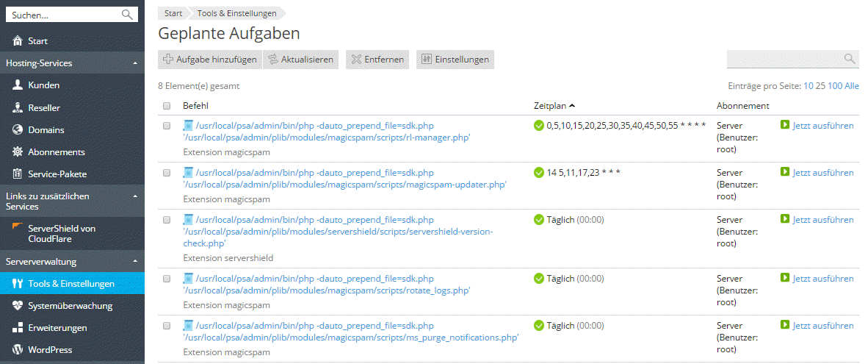Click the Kunden person icon

pos(18,85)
